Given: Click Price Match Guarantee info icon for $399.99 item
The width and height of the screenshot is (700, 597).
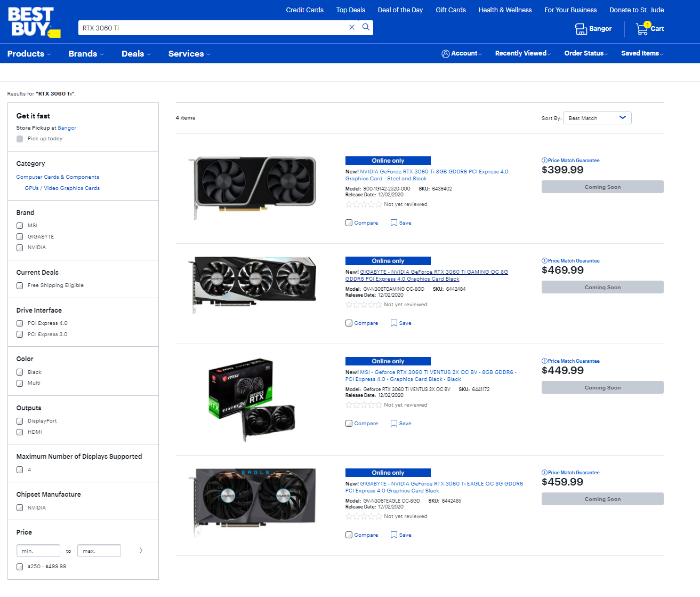Looking at the screenshot, I should point(544,161).
